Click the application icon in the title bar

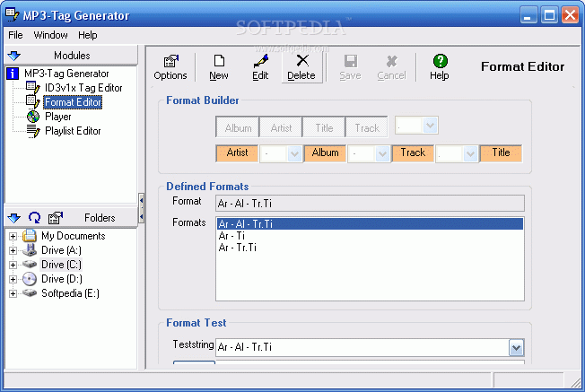(13, 14)
